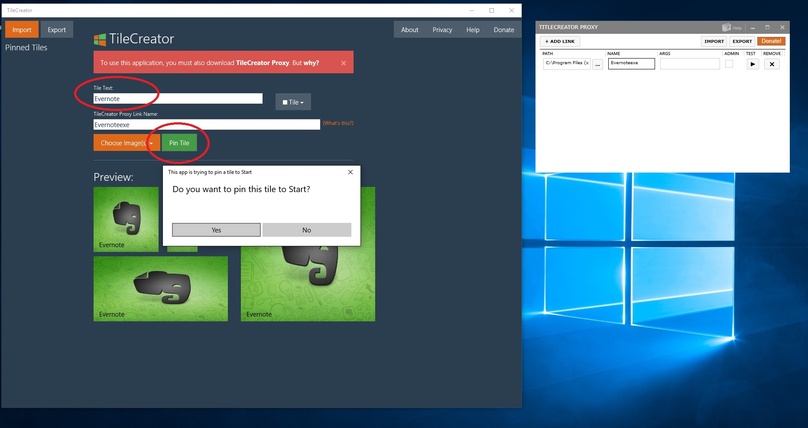This screenshot has height=428, width=808.
Task: Expand the Choose Image dropdown arrow
Action: [152, 143]
